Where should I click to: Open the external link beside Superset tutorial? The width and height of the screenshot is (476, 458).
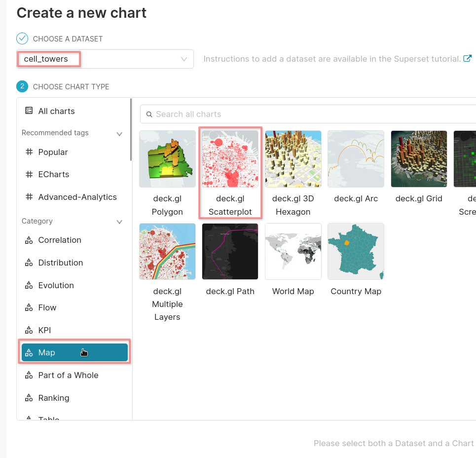tap(467, 58)
